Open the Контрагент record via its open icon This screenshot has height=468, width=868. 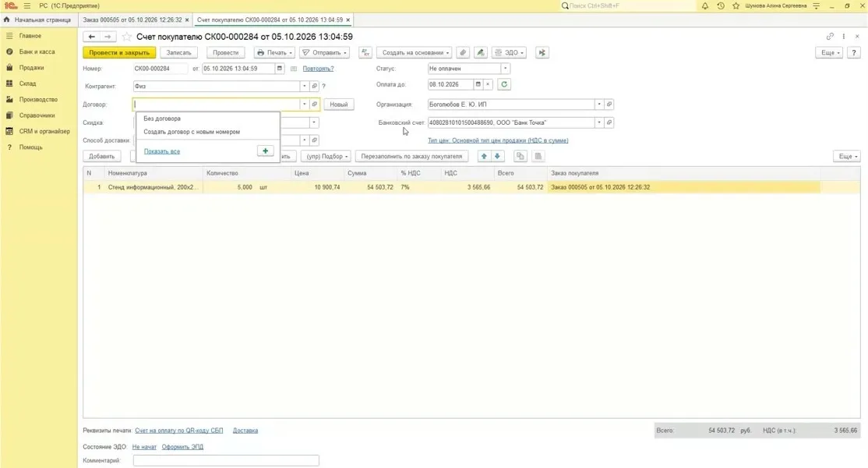point(315,87)
